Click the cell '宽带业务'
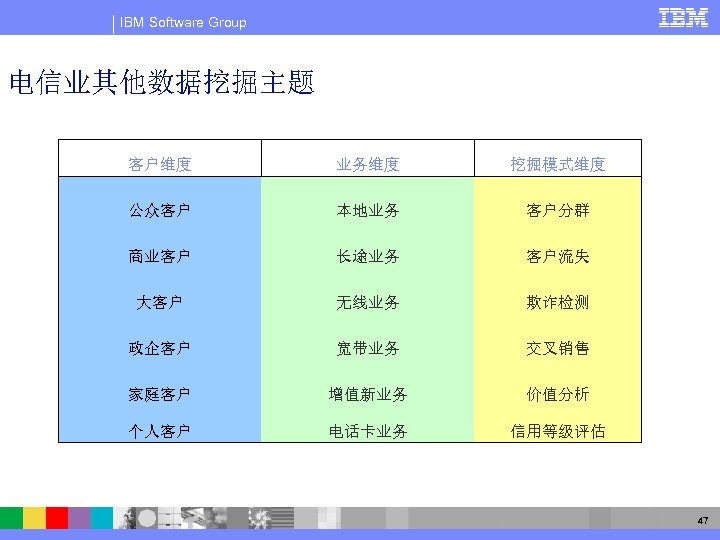This screenshot has height=540, width=720. pyautogui.click(x=368, y=349)
